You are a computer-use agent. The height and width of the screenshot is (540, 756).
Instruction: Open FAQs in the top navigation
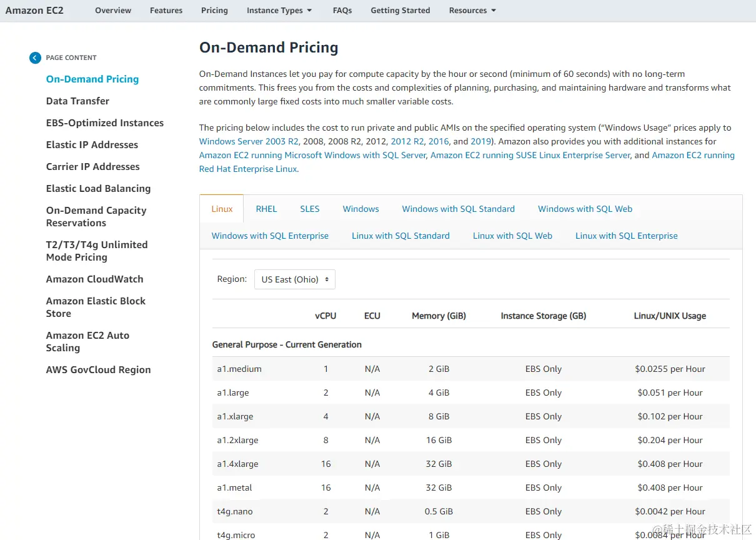pyautogui.click(x=342, y=11)
